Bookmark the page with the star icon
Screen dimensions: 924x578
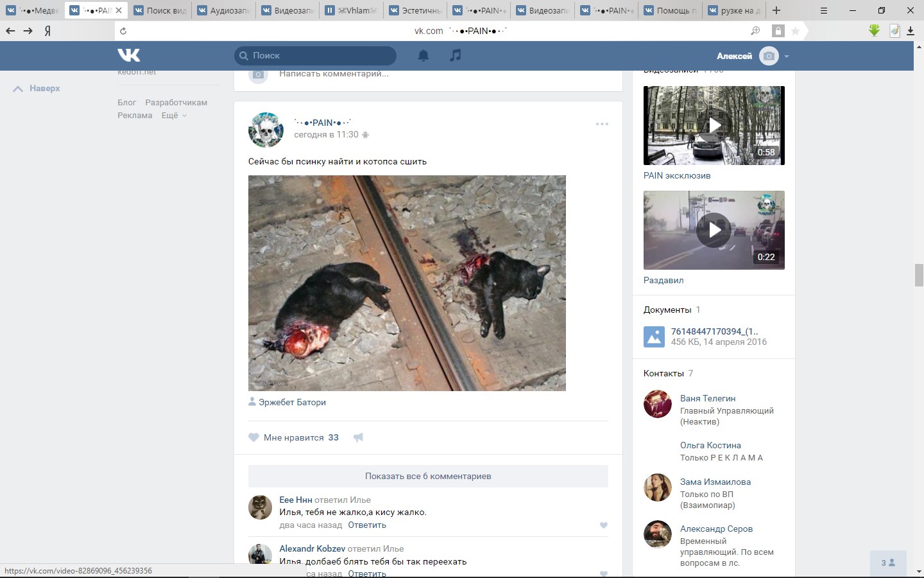coord(795,31)
